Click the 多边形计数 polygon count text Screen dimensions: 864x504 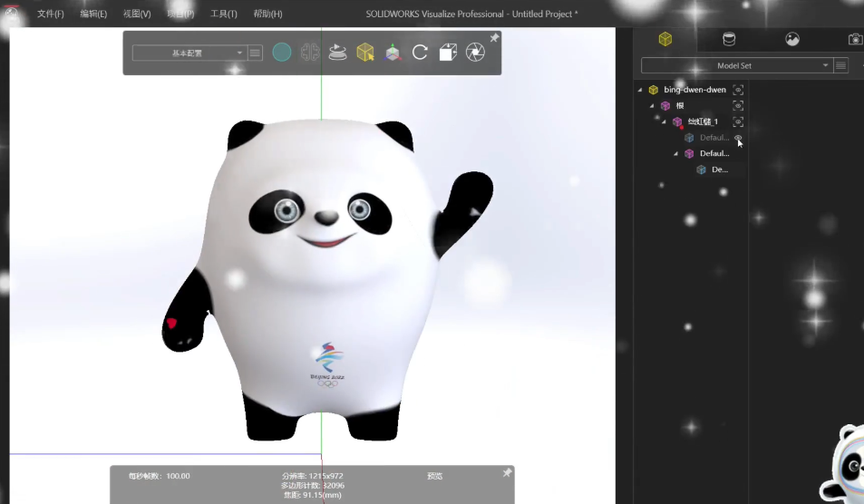point(313,485)
